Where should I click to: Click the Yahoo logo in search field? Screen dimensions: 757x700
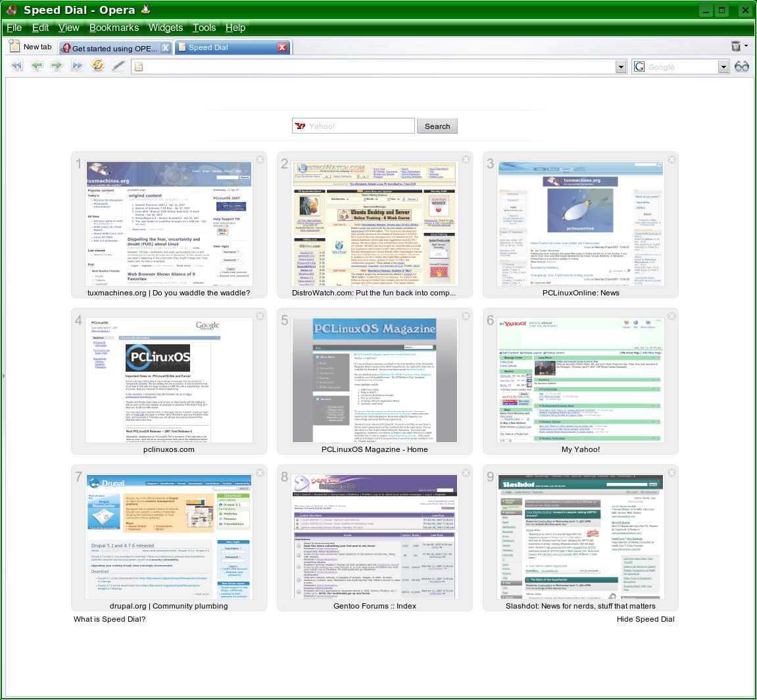pyautogui.click(x=301, y=126)
